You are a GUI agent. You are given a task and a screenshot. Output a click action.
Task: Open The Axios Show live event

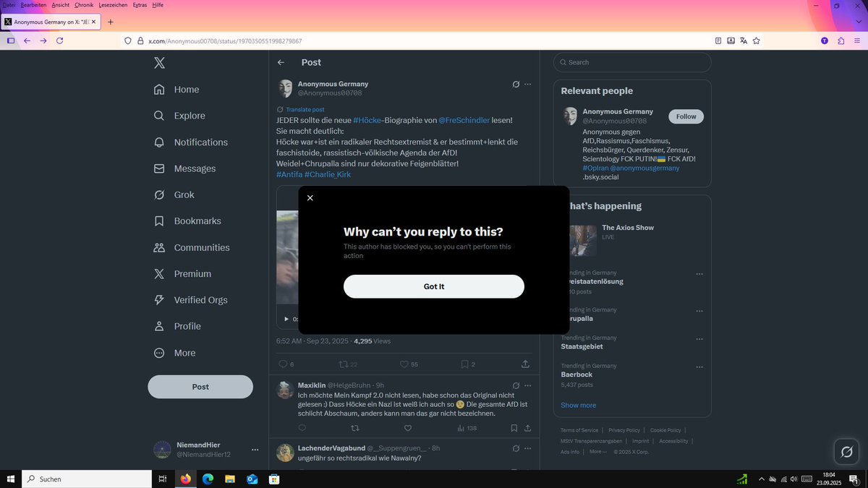(x=632, y=240)
